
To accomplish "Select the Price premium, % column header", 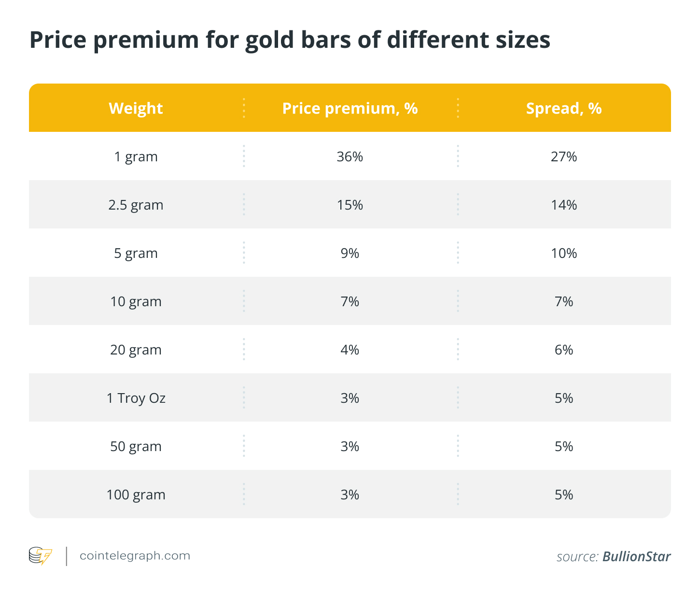I will [350, 108].
